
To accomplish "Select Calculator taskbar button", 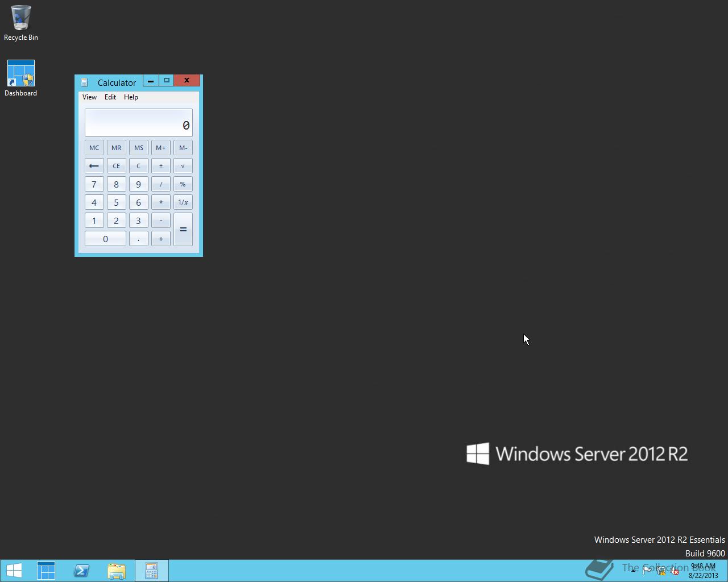I will (152, 571).
